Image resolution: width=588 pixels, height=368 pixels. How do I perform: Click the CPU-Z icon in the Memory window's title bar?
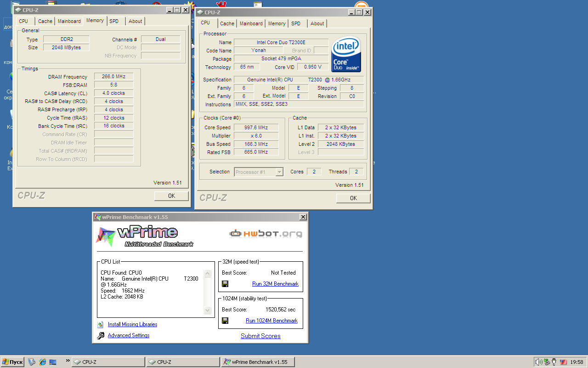[x=18, y=10]
